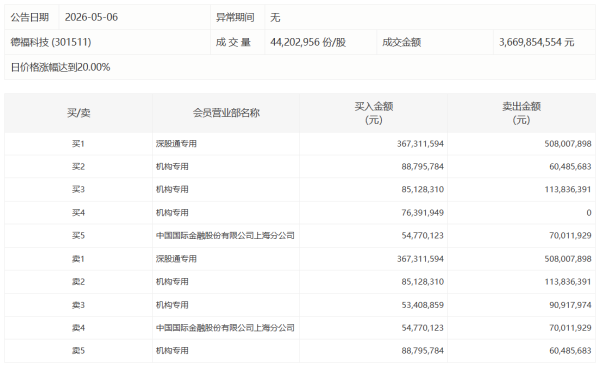Click 中国国际金融 上海分公司 in 买5 row
This screenshot has width=600, height=366.
pos(225,235)
